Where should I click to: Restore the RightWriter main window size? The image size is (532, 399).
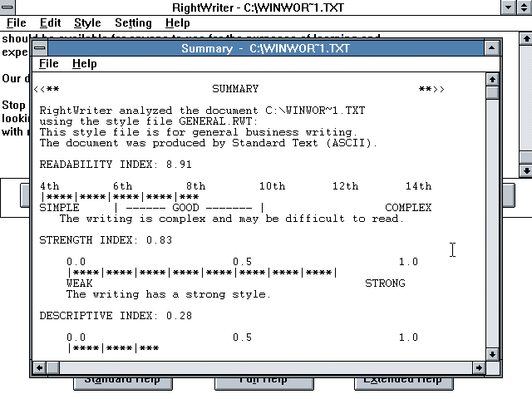click(525, 7)
